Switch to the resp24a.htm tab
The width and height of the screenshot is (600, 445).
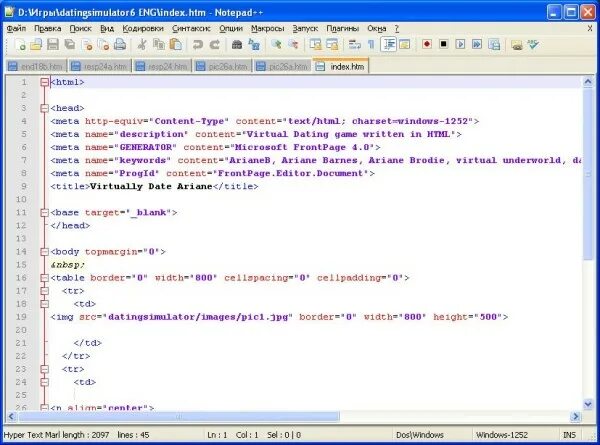coord(99,66)
